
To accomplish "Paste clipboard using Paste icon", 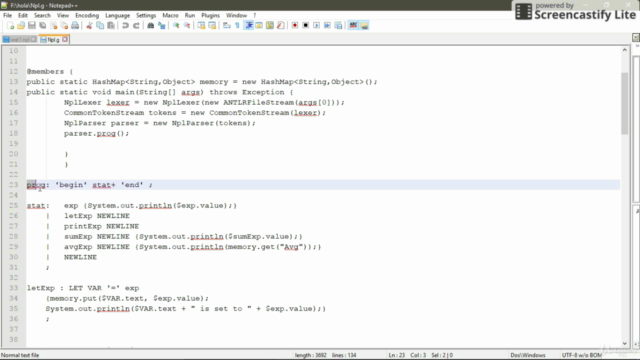I will pos(111,26).
